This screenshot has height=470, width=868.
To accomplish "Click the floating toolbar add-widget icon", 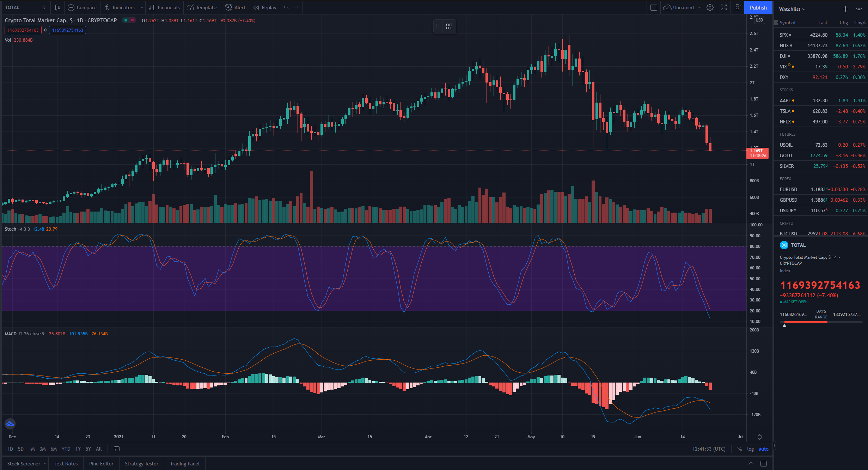I will 449,26.
